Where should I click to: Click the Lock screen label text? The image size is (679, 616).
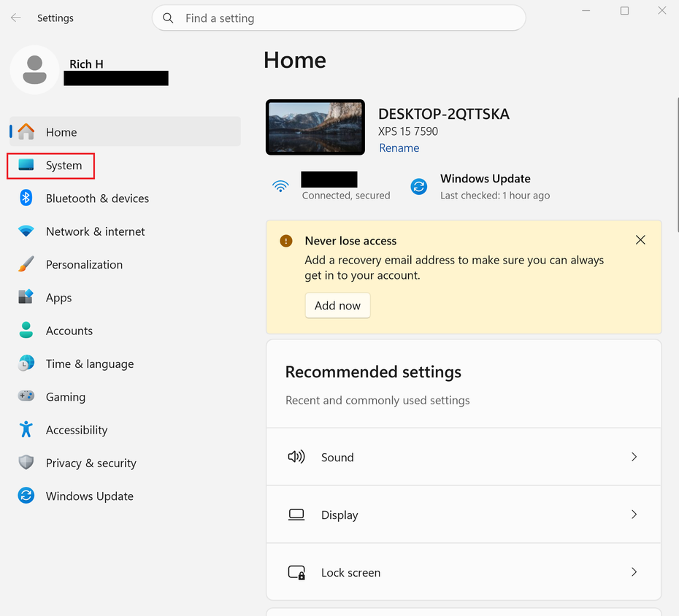pos(350,572)
